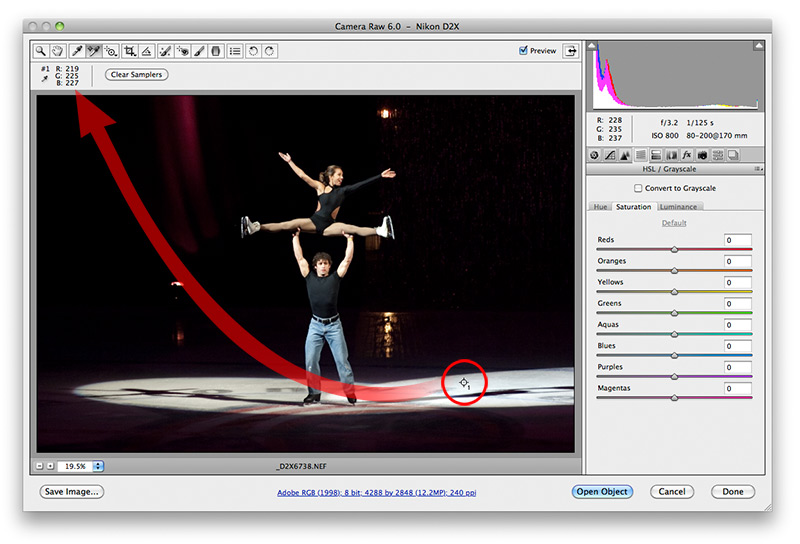Enable Convert to Grayscale checkbox
The width and height of the screenshot is (800, 544).
(638, 188)
